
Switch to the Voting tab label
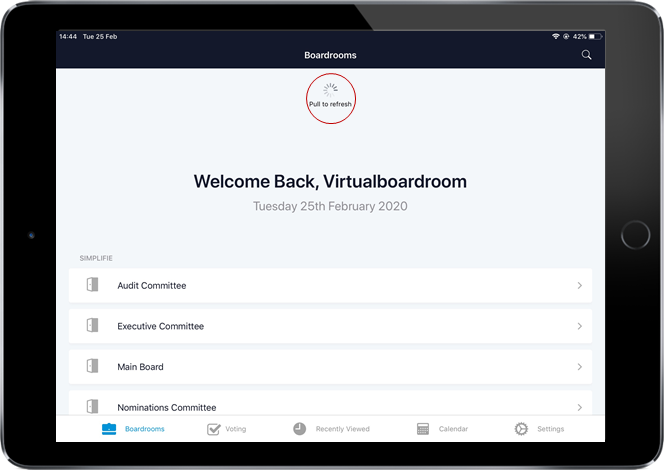pos(235,429)
